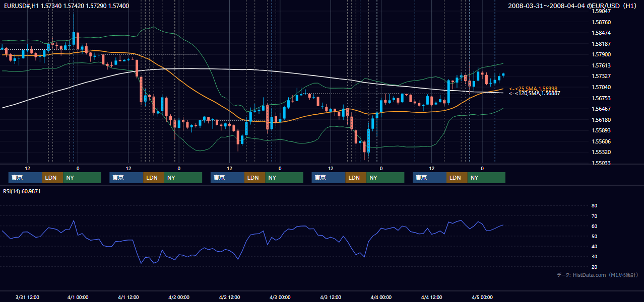The height and width of the screenshot is (302, 644).
Task: Click the 1.56753 price axis label
Action: (601, 98)
